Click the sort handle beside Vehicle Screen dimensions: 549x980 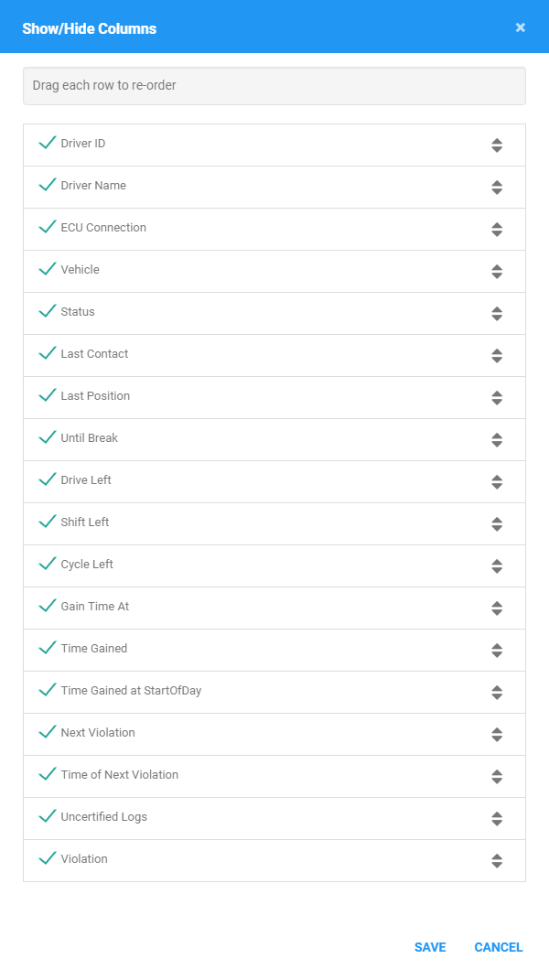coord(497,271)
